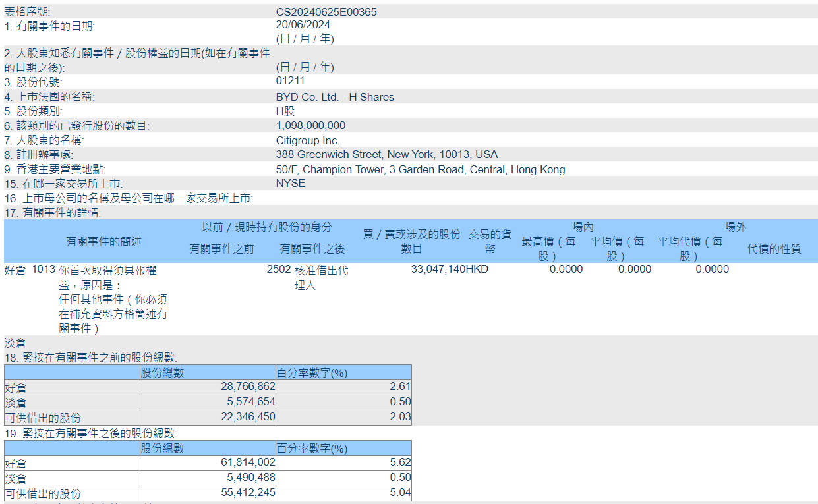The width and height of the screenshot is (818, 504).
Task: Select percentage 5.04 in section 19
Action: (x=401, y=493)
